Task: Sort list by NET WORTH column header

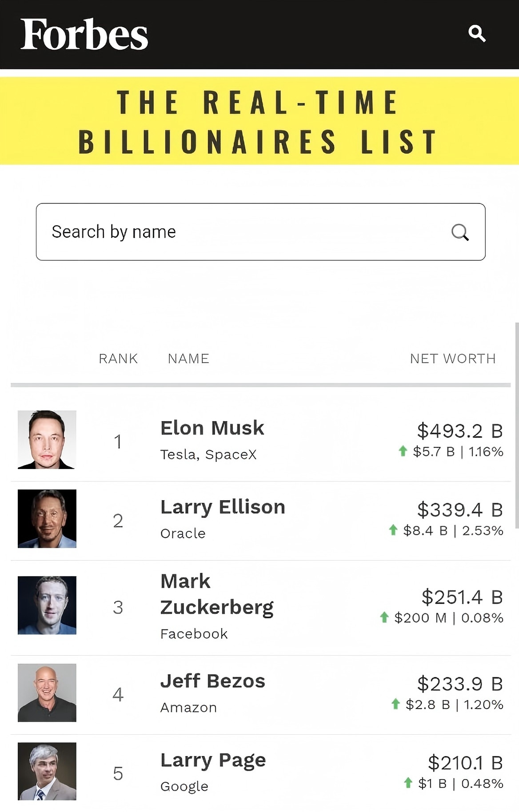Action: pyautogui.click(x=452, y=358)
